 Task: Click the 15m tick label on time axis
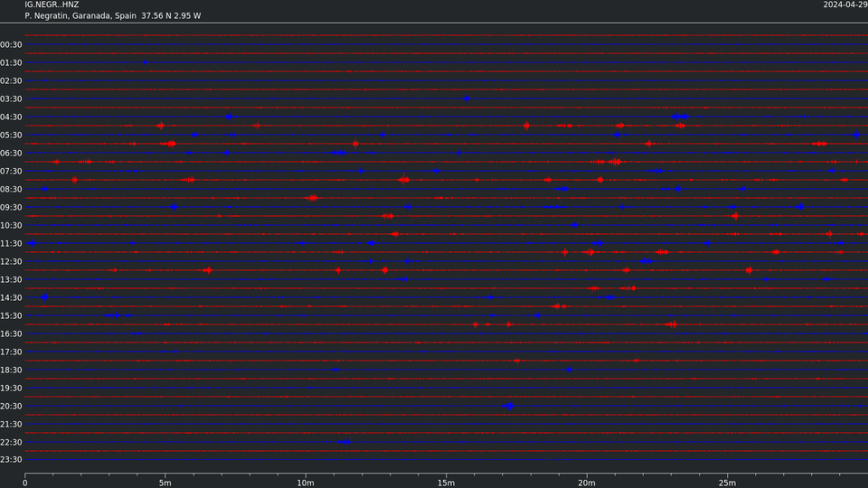(x=446, y=483)
